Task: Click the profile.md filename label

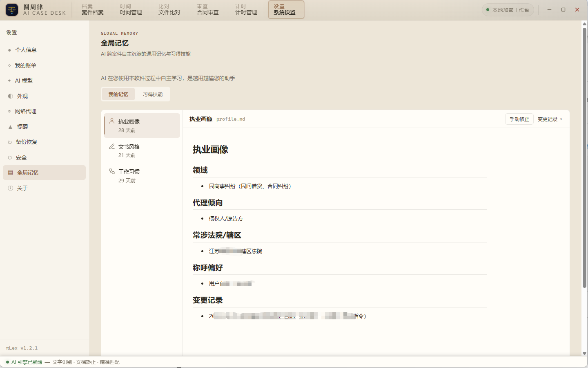Action: 231,119
